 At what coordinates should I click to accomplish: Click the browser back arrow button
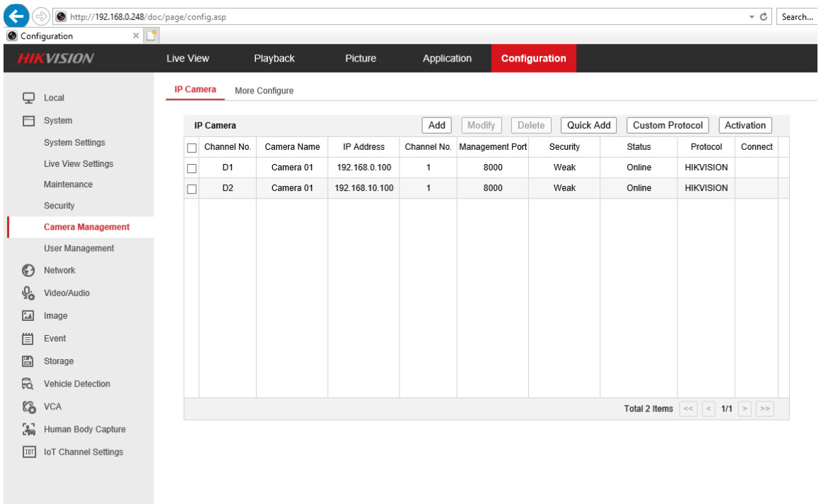point(16,16)
